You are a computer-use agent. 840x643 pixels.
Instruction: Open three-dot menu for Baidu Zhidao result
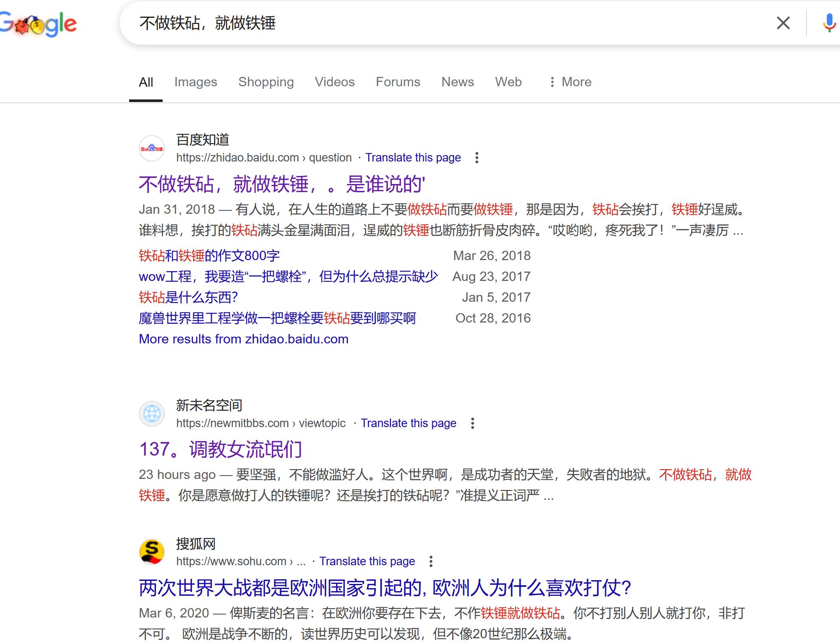click(x=477, y=158)
